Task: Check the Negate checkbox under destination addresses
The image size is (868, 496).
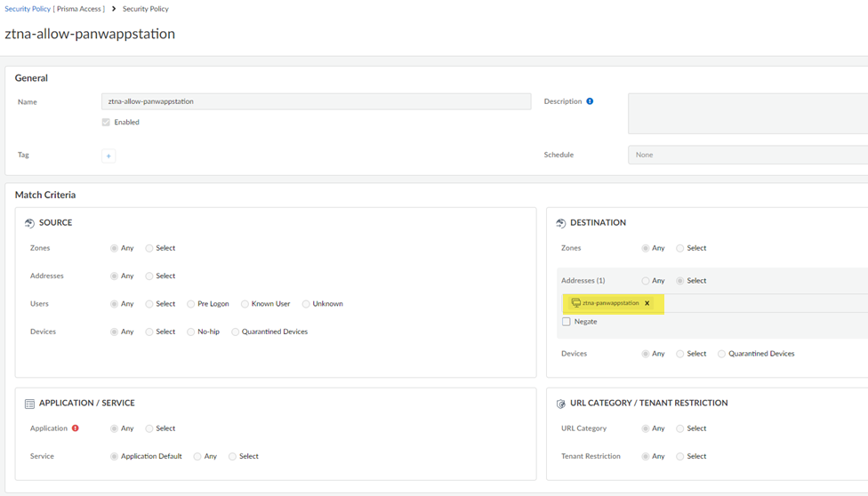Action: click(566, 322)
